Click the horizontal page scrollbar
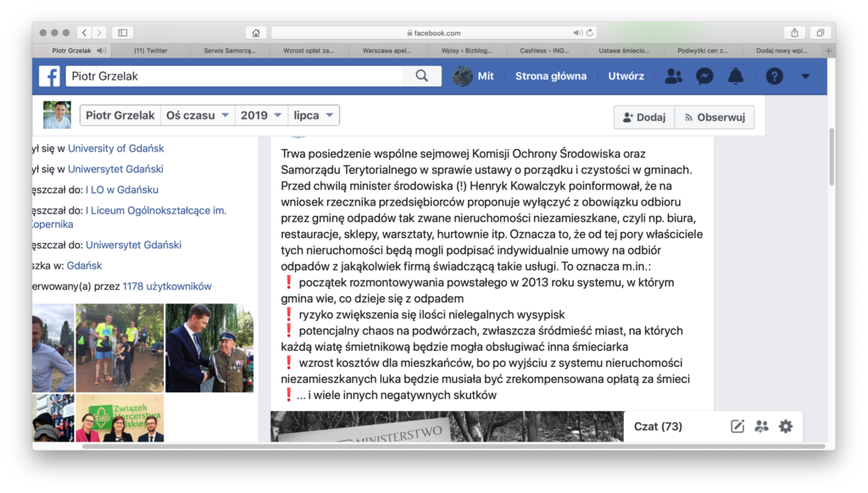This screenshot has height=493, width=868. coord(454,446)
